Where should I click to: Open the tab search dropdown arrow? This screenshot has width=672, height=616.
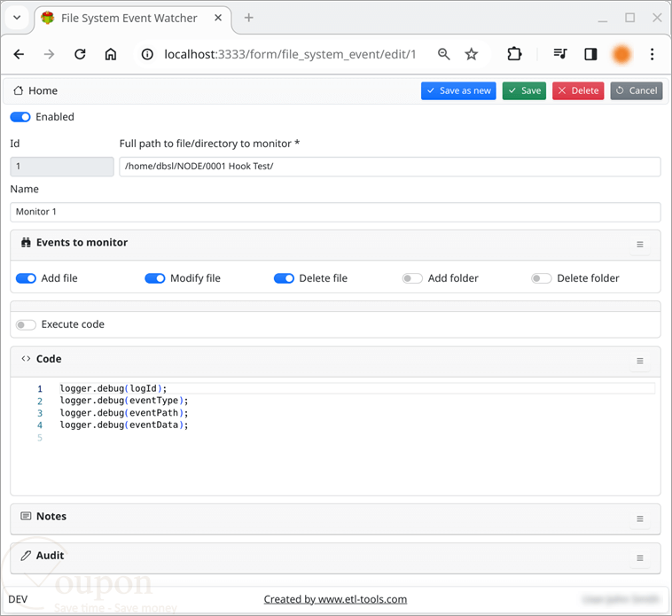coord(17,18)
